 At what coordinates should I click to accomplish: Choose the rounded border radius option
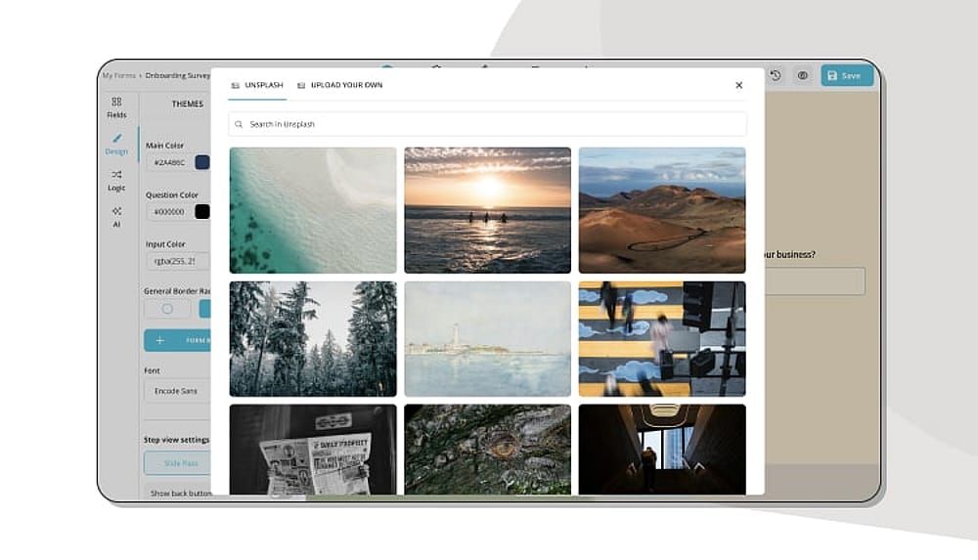pyautogui.click(x=167, y=309)
